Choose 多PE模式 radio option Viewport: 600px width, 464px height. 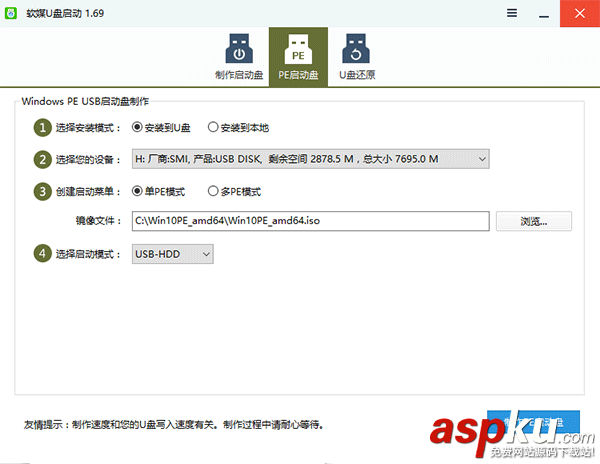(234, 191)
